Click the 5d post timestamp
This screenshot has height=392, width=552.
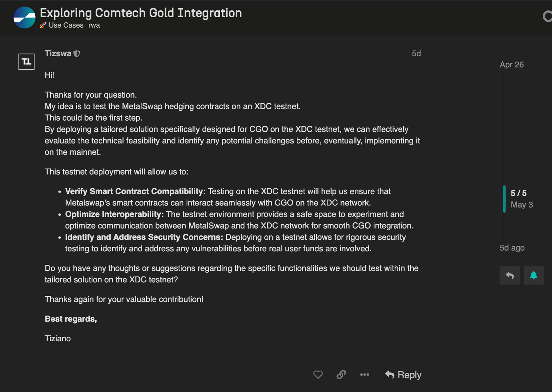[x=416, y=53]
